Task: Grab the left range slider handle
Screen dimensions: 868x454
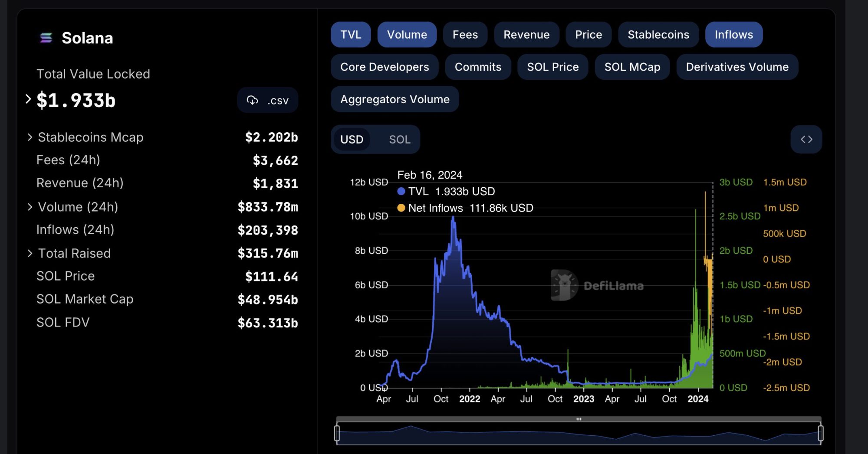Action: 337,433
